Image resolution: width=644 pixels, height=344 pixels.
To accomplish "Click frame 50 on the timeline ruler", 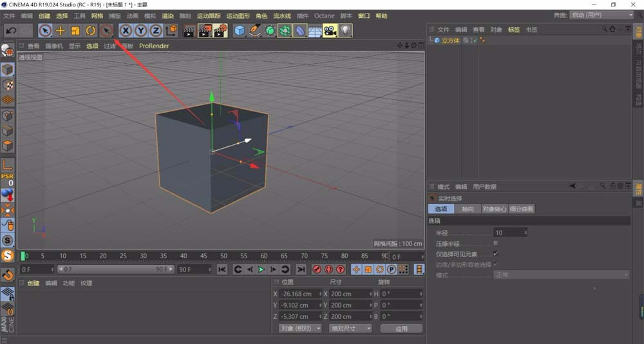I will (x=223, y=256).
